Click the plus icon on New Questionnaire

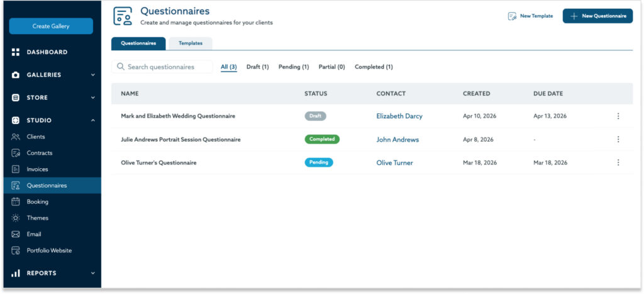point(574,16)
